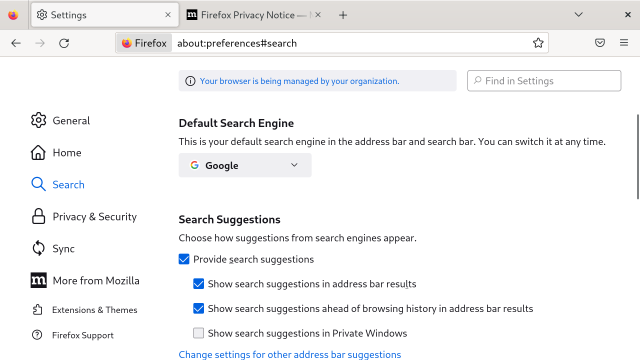Go back with the back arrow
Viewport: 640px width, 360px height.
point(16,43)
